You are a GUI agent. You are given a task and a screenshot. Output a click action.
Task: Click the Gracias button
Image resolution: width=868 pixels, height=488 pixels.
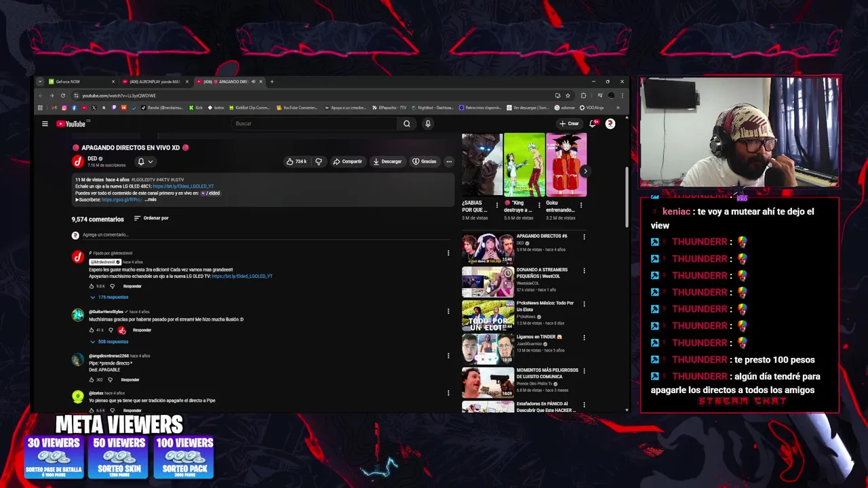[x=425, y=161]
